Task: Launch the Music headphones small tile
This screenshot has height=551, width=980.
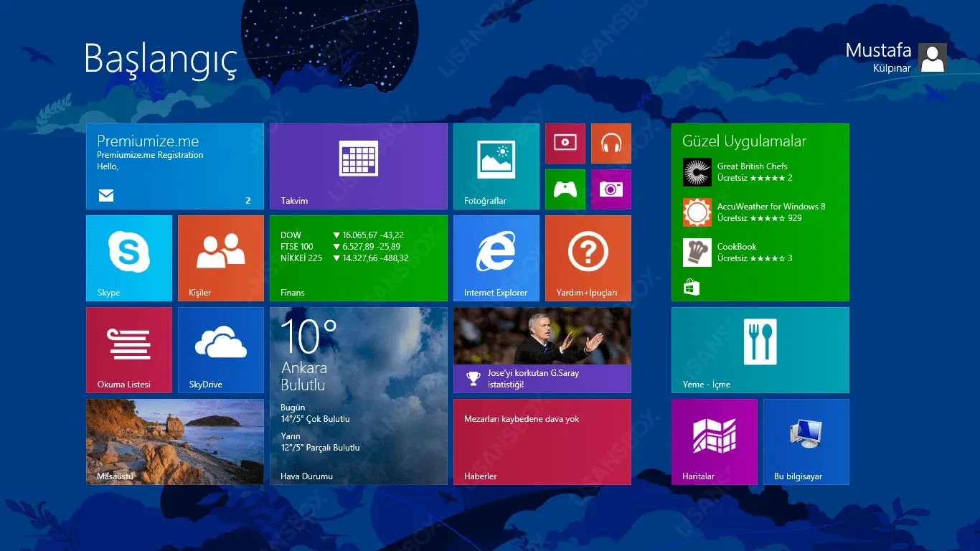Action: point(611,143)
